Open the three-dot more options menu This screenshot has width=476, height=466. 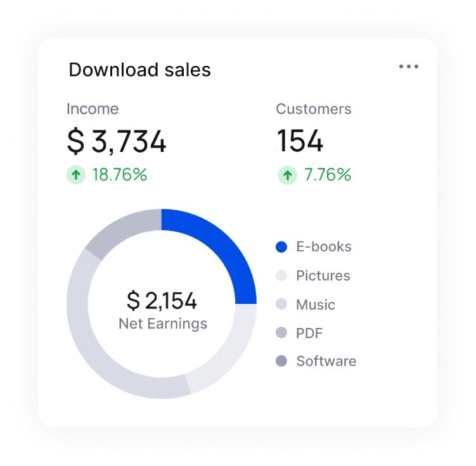pyautogui.click(x=409, y=66)
